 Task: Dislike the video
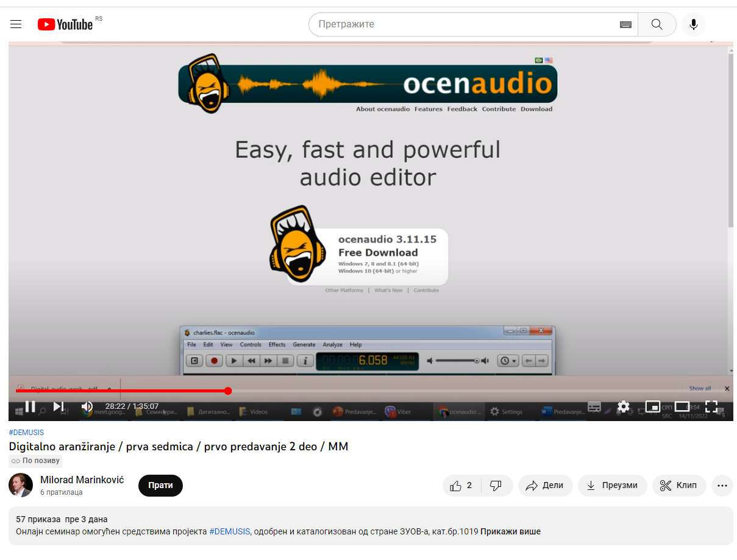(496, 486)
